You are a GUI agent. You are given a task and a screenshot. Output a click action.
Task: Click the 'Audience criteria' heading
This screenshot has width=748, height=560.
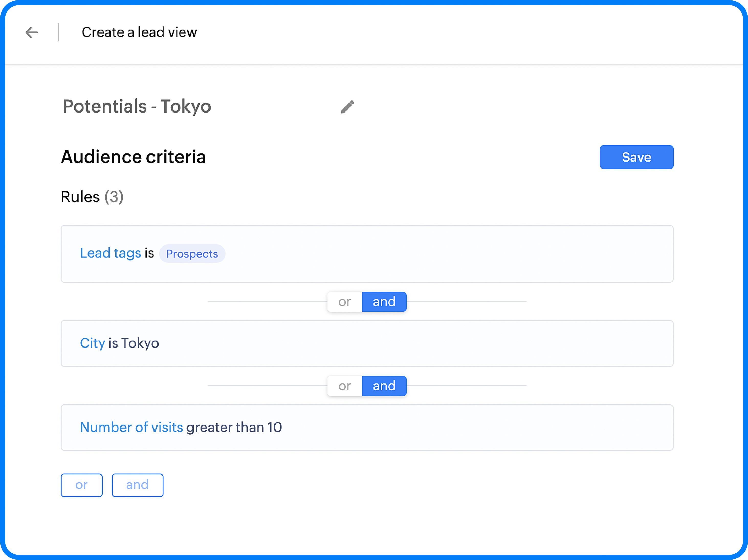pyautogui.click(x=133, y=157)
